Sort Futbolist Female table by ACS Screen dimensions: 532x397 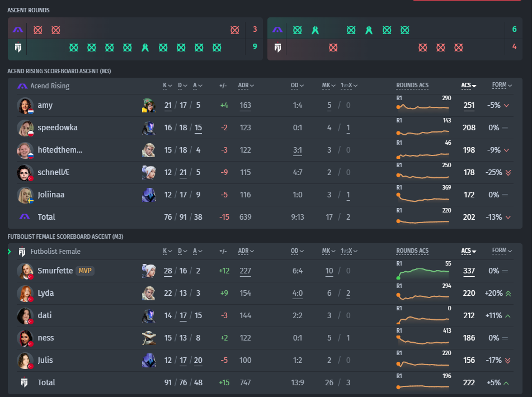pos(469,251)
